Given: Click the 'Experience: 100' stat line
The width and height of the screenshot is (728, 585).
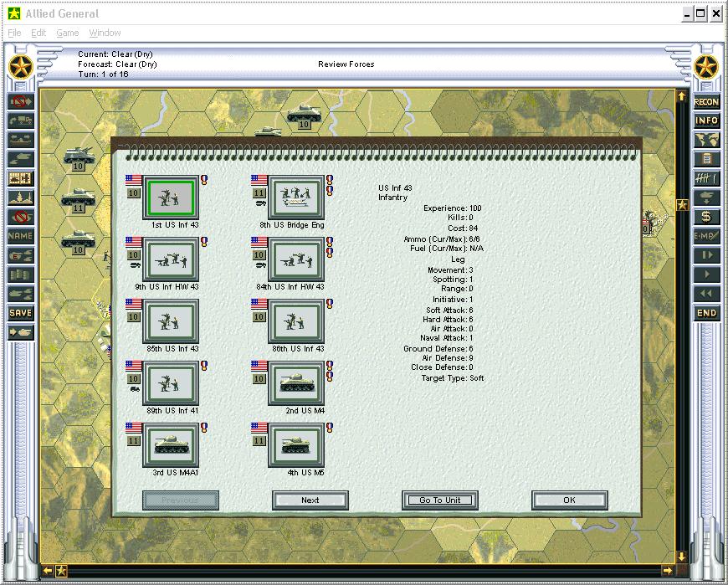Looking at the screenshot, I should [x=452, y=208].
